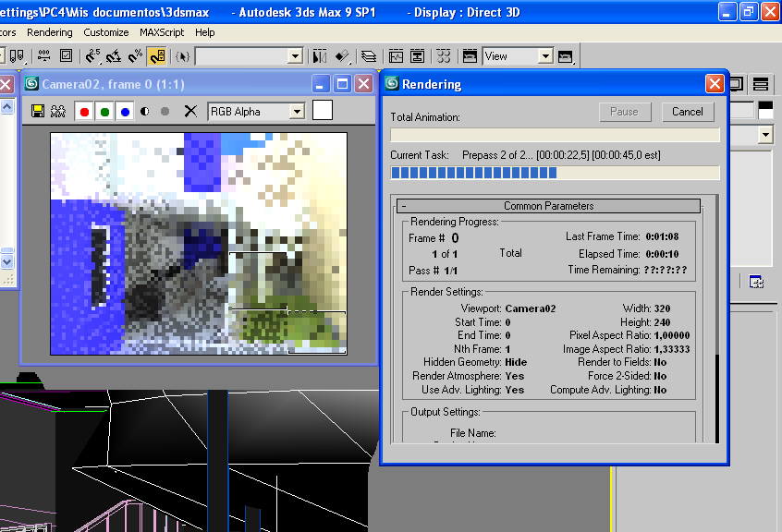Click the black-white color swatch at right
The image size is (782, 532).
coord(765,110)
